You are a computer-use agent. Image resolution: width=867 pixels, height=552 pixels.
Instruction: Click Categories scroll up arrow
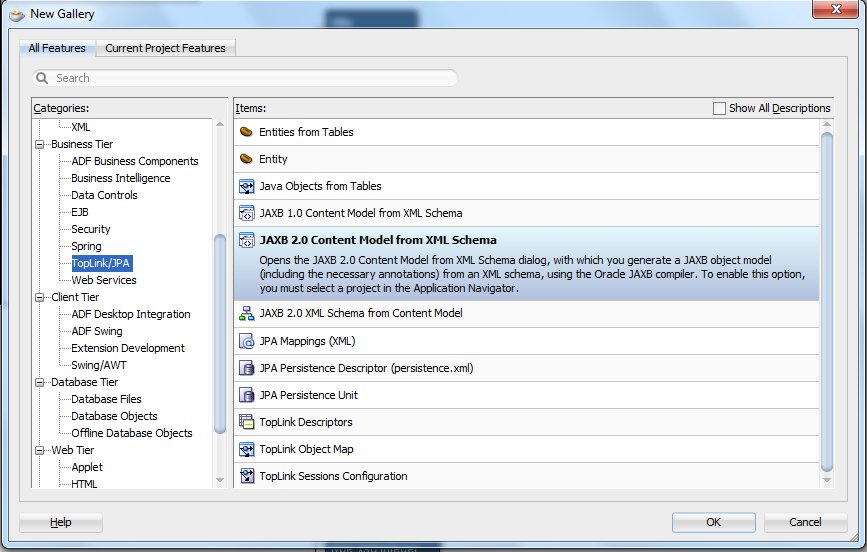tap(220, 124)
